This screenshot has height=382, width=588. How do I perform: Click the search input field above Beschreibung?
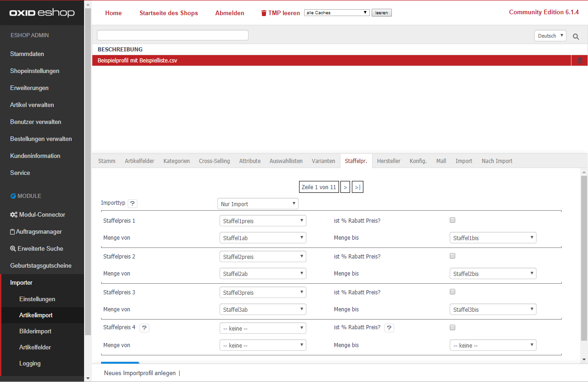click(x=172, y=35)
